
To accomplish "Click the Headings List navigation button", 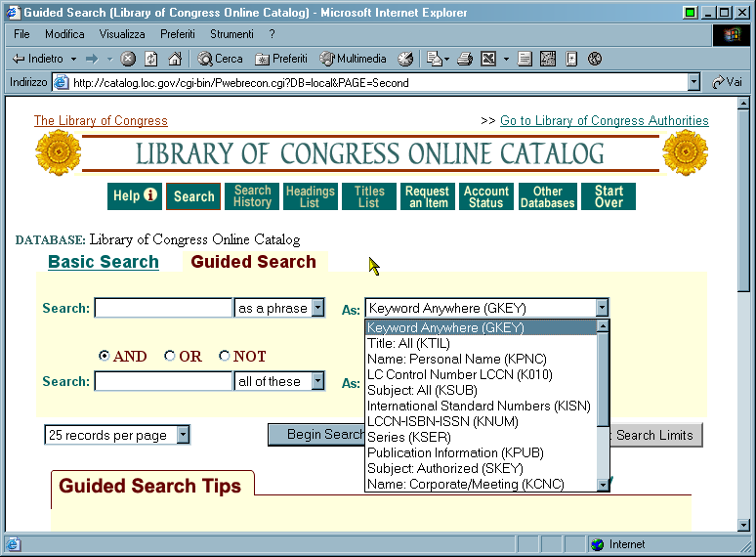I will (311, 195).
